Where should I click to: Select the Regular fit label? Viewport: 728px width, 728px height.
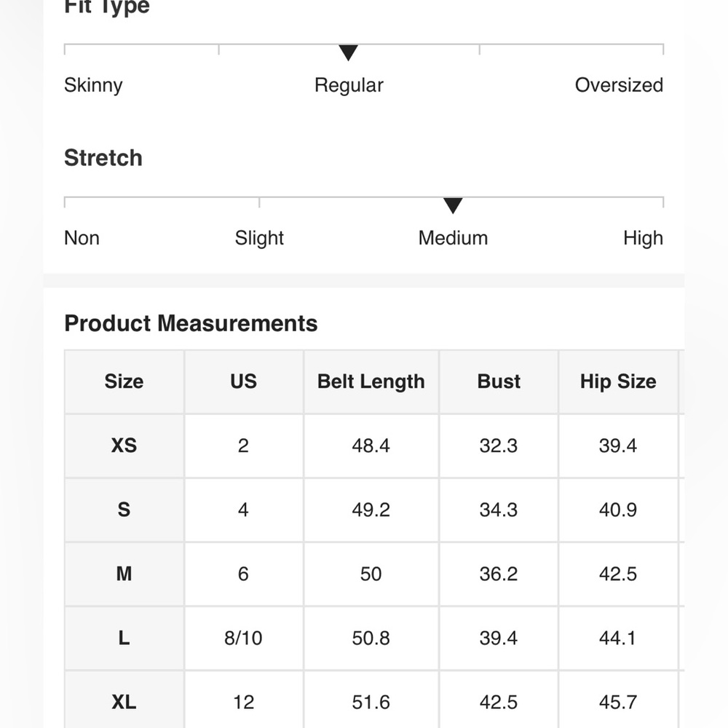click(349, 85)
